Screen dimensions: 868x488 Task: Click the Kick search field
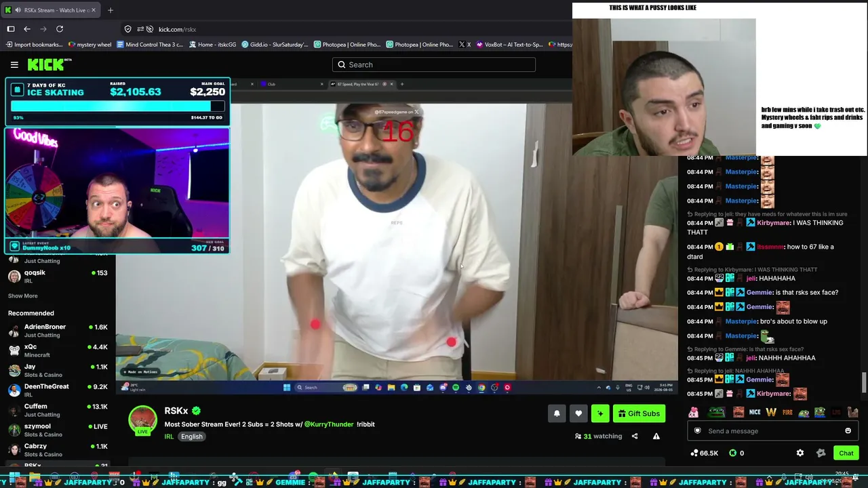click(x=434, y=64)
